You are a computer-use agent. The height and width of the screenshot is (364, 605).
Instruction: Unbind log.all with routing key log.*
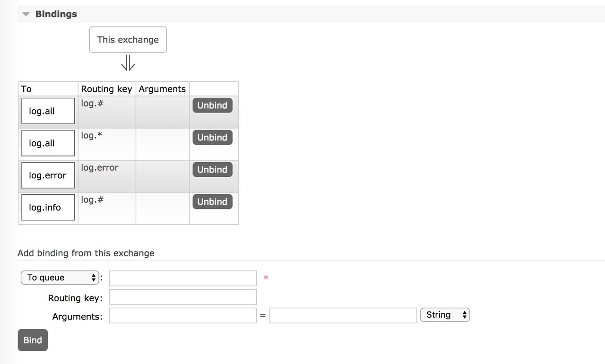point(212,138)
